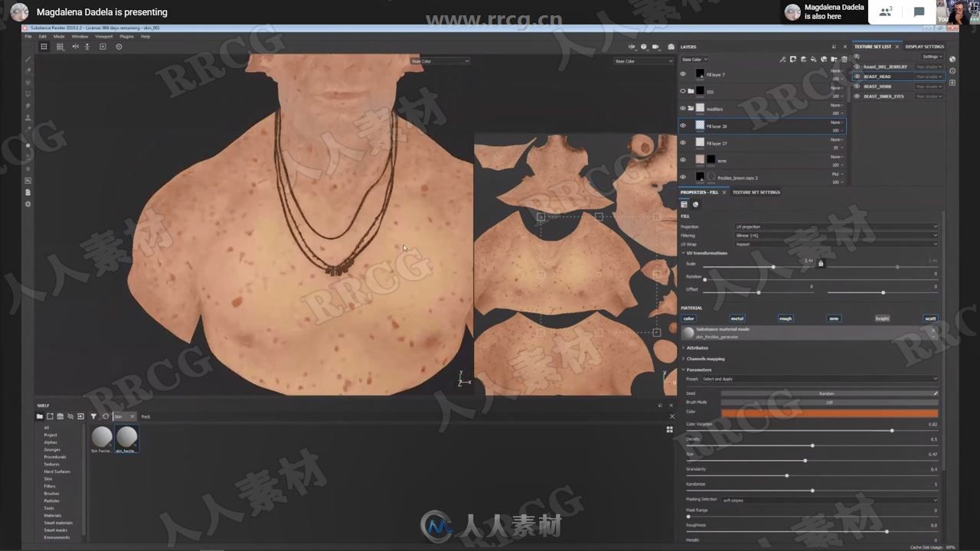This screenshot has width=980, height=551.
Task: Toggle visibility of BEAST_HORN texture set
Action: [857, 86]
